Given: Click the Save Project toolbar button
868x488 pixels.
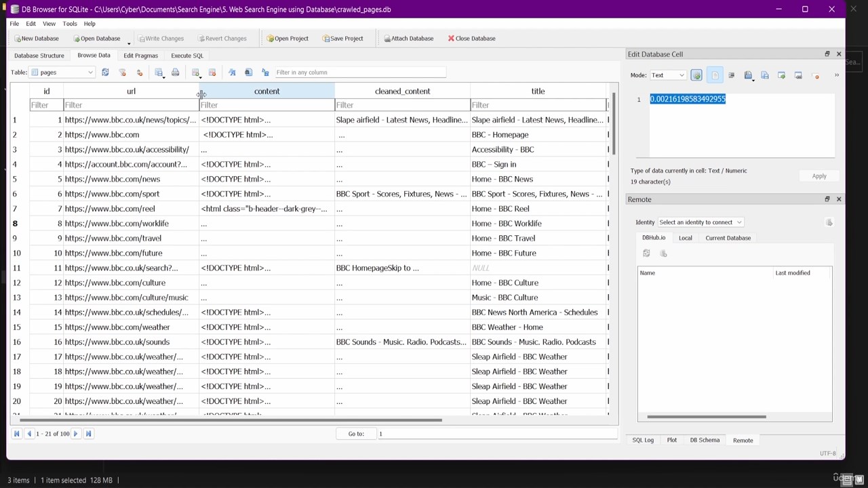Looking at the screenshot, I should click(342, 39).
